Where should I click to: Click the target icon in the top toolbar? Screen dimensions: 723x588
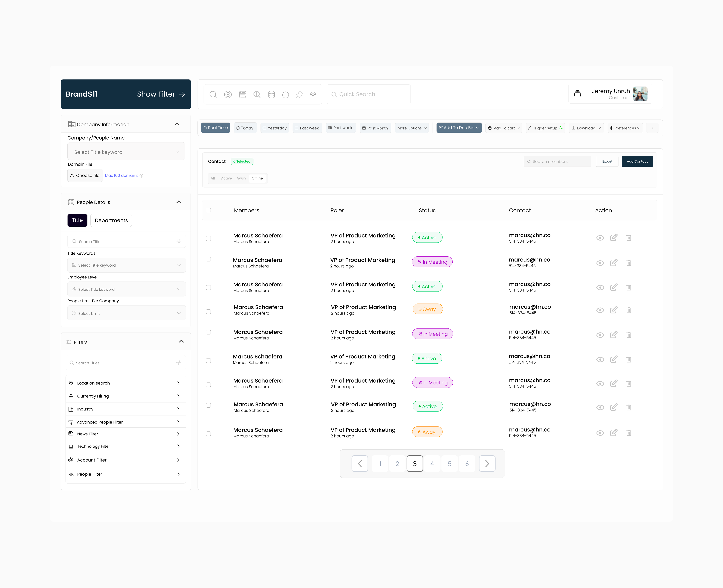pos(228,94)
